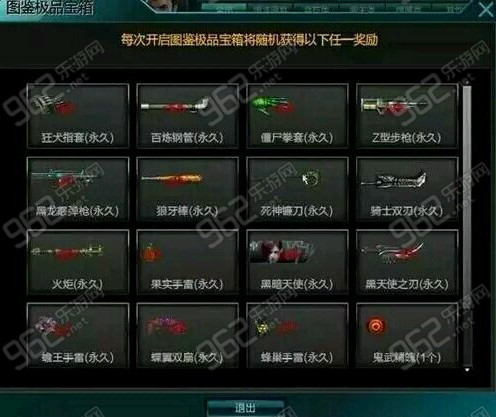The image size is (496, 417).
Task: Click the scrollbar down arrow
Action: point(467,370)
